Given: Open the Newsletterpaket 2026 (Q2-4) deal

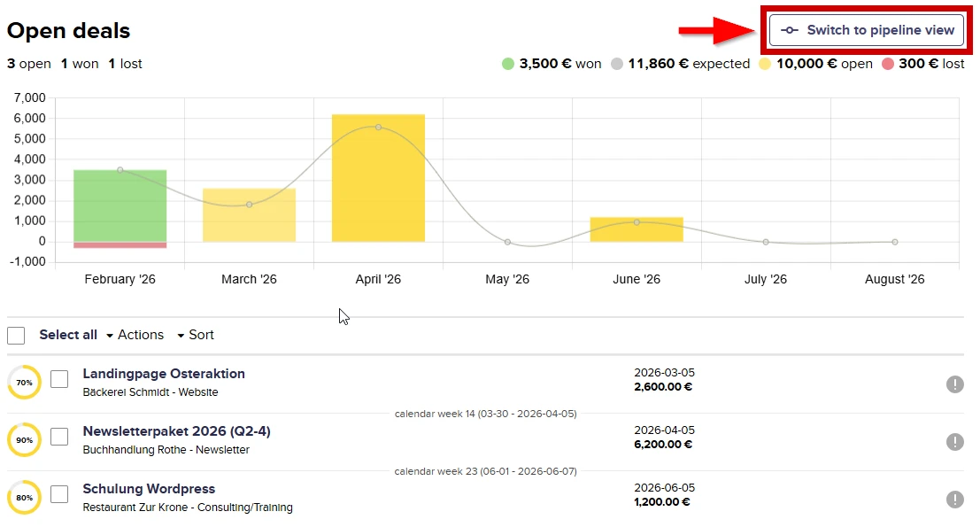Looking at the screenshot, I should pyautogui.click(x=176, y=431).
